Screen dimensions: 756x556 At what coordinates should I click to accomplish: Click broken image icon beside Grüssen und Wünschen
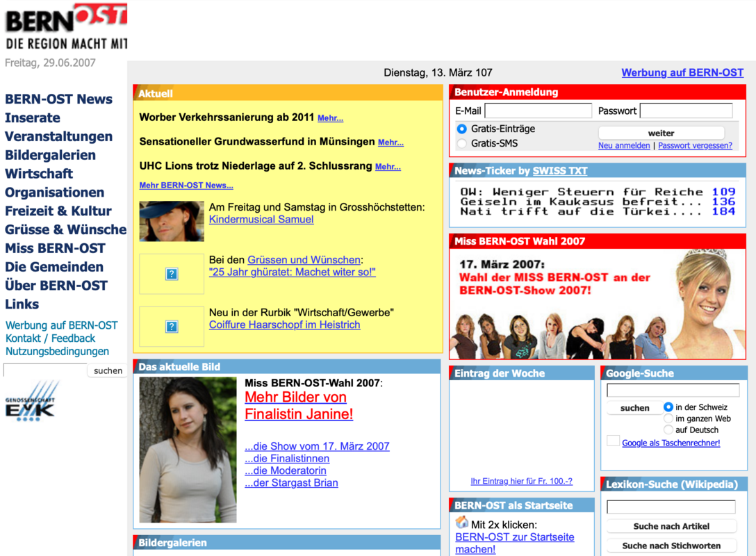(172, 274)
